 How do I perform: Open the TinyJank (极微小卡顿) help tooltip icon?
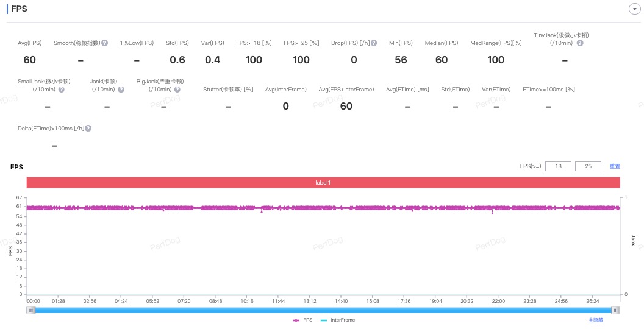[x=580, y=43]
